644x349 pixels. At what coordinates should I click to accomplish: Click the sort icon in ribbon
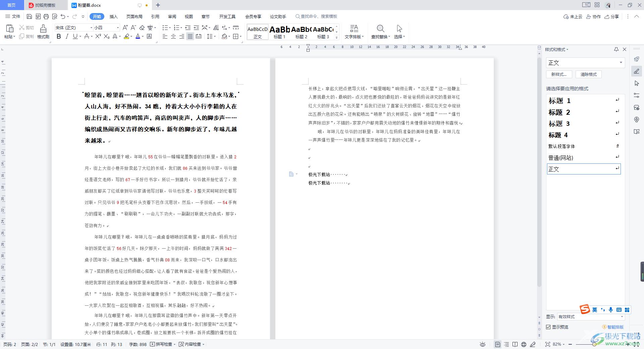(216, 28)
